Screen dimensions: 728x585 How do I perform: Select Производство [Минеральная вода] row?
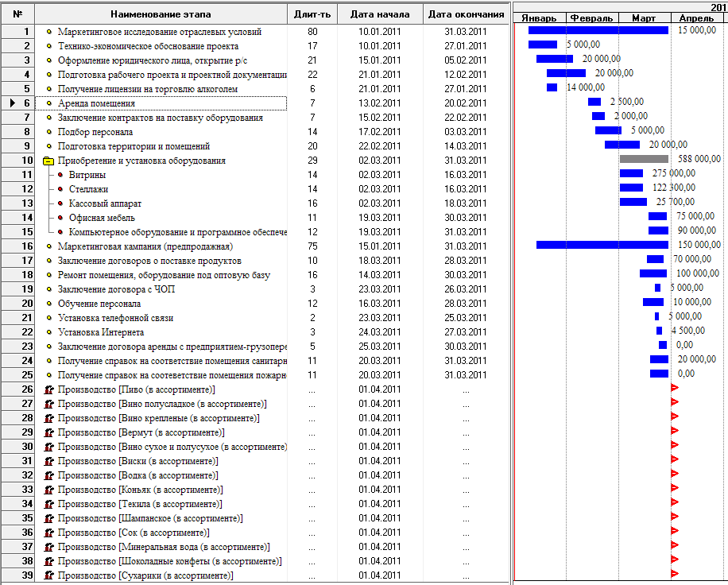pos(164,547)
